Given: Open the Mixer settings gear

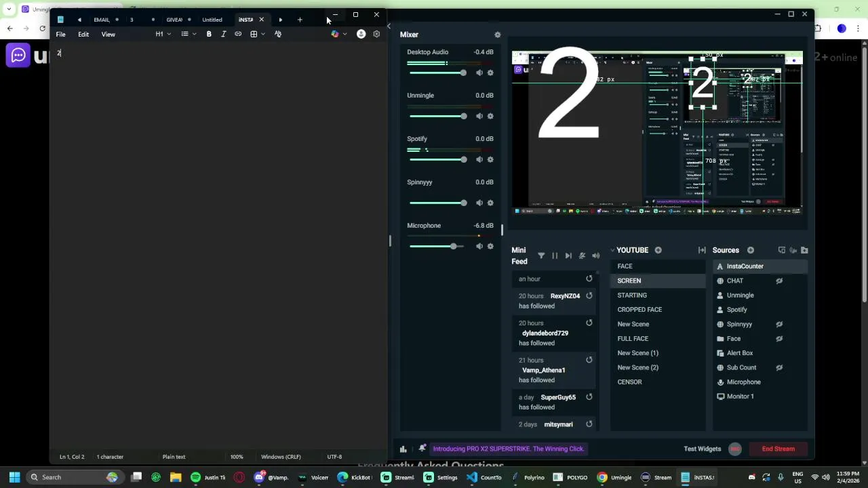Looking at the screenshot, I should pyautogui.click(x=497, y=35).
